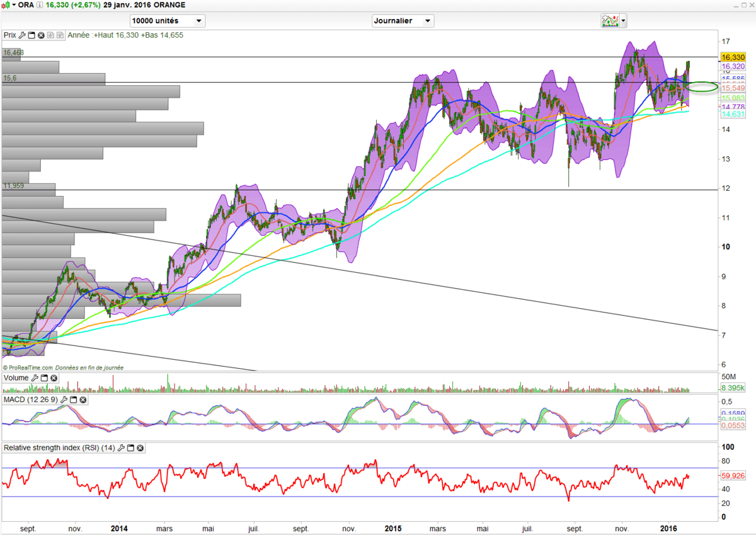Close the MACD indicator panel
This screenshot has width=756, height=535.
[x=83, y=400]
